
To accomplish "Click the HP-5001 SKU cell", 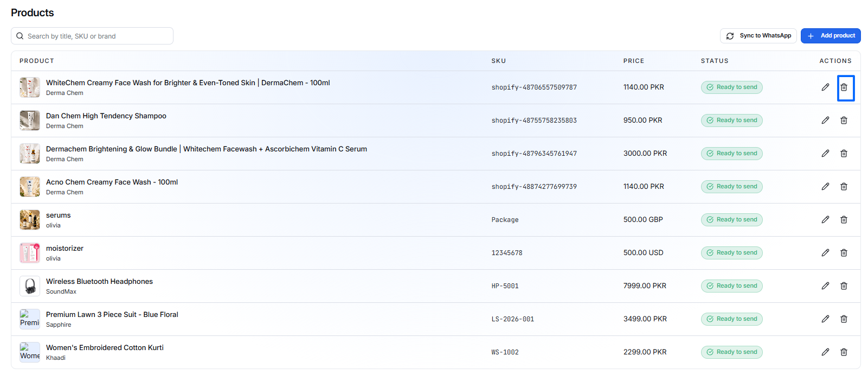I will coord(505,286).
